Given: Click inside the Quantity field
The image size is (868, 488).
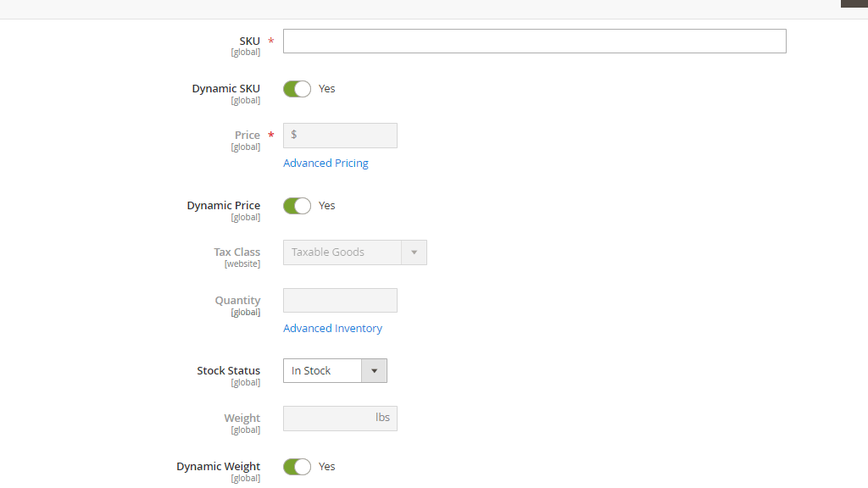Looking at the screenshot, I should [339, 300].
